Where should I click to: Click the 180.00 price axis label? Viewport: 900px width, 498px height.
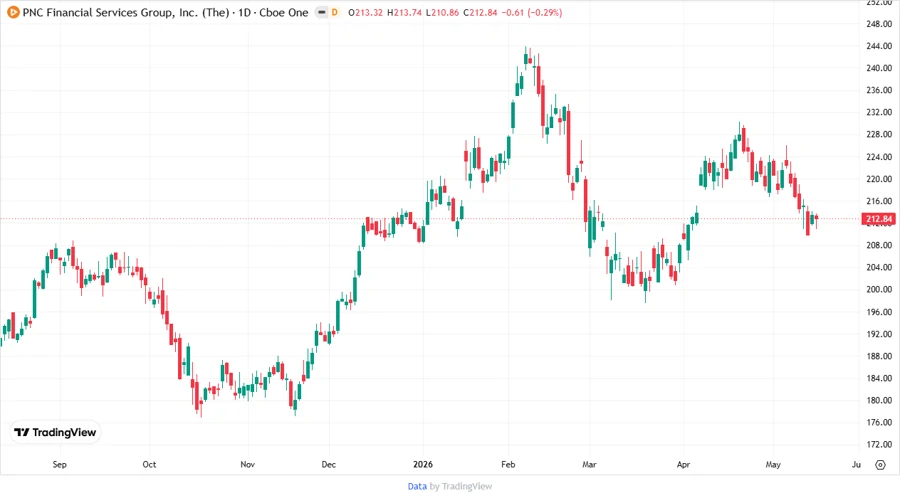coord(879,400)
